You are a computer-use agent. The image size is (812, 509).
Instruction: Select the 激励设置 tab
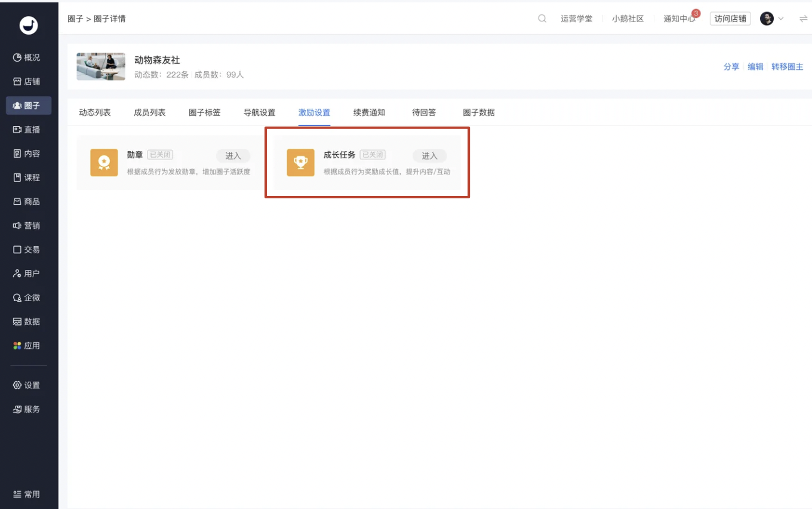[x=315, y=112]
